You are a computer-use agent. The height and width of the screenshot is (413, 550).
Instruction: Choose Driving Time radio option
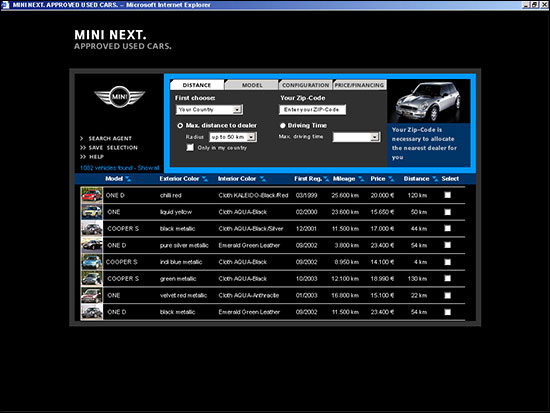click(x=283, y=125)
